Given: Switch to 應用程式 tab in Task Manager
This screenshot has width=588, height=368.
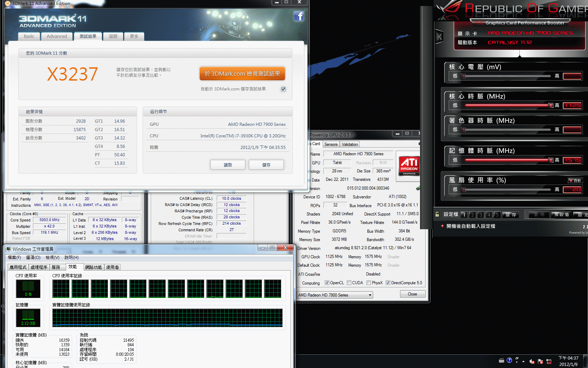Looking at the screenshot, I should 18,267.
